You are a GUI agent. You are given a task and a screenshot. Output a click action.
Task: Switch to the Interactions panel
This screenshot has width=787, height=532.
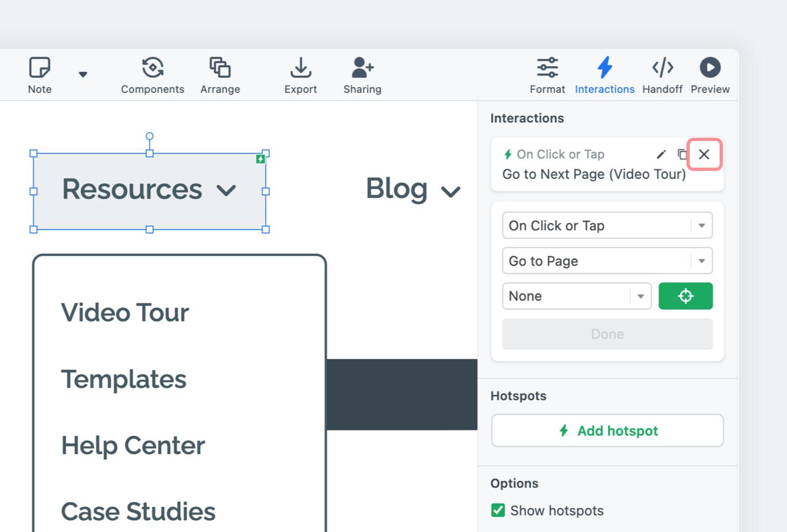tap(604, 75)
